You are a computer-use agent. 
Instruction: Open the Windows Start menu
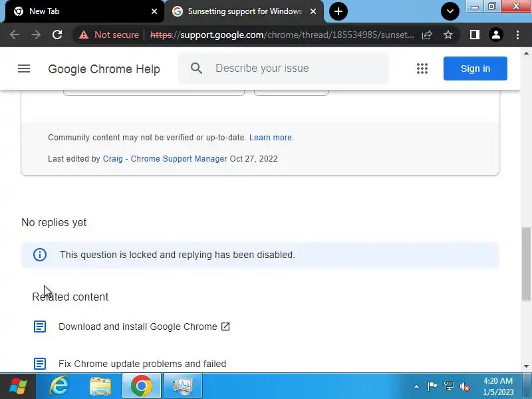(18, 386)
